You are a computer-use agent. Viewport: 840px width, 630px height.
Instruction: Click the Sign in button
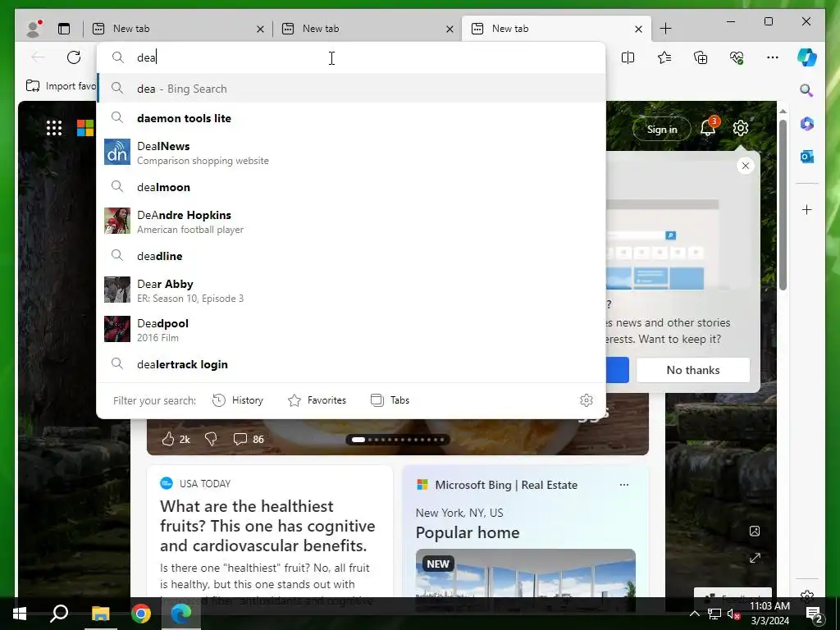coord(662,129)
